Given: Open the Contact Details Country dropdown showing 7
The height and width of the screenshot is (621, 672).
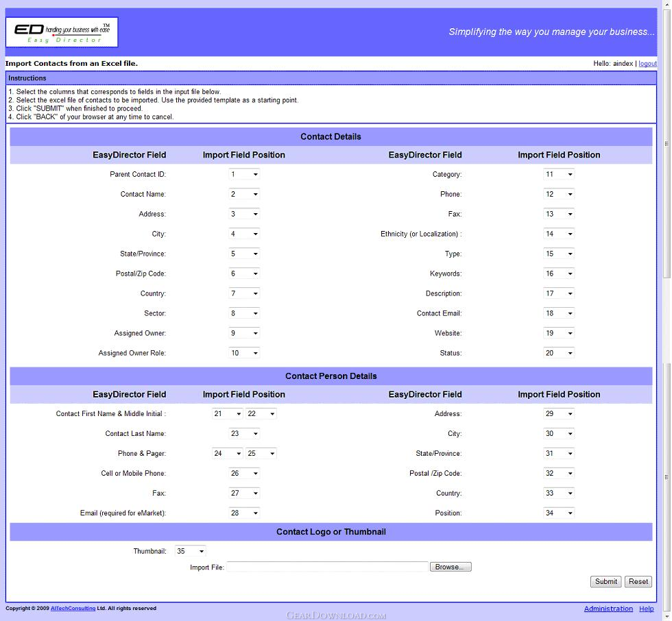Looking at the screenshot, I should (x=244, y=293).
